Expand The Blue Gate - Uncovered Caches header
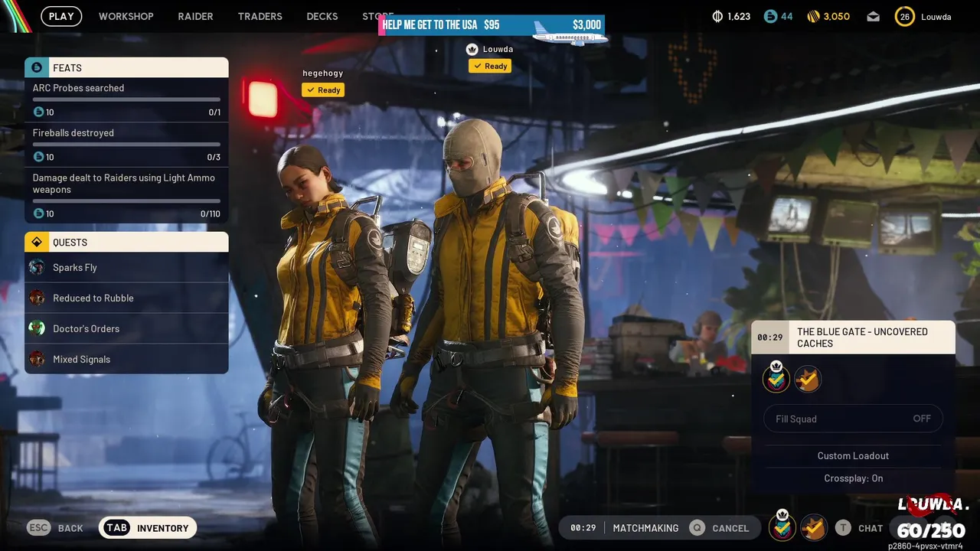The image size is (980, 551). click(x=853, y=337)
